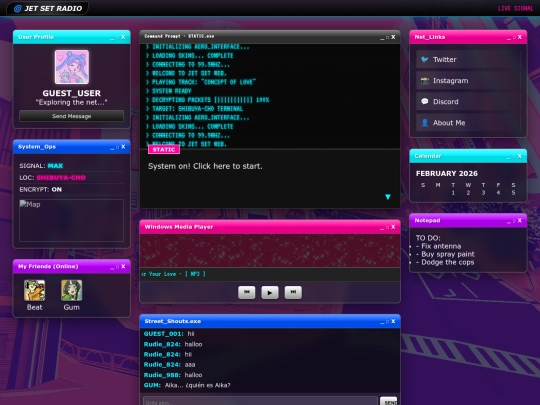Click GUEST_001's 'hi' chat message

(169, 334)
